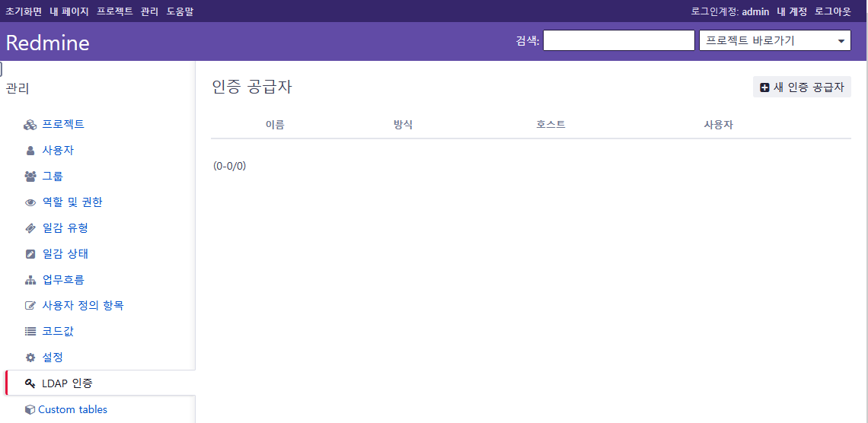Open the Custom tables link
The width and height of the screenshot is (868, 423).
72,410
